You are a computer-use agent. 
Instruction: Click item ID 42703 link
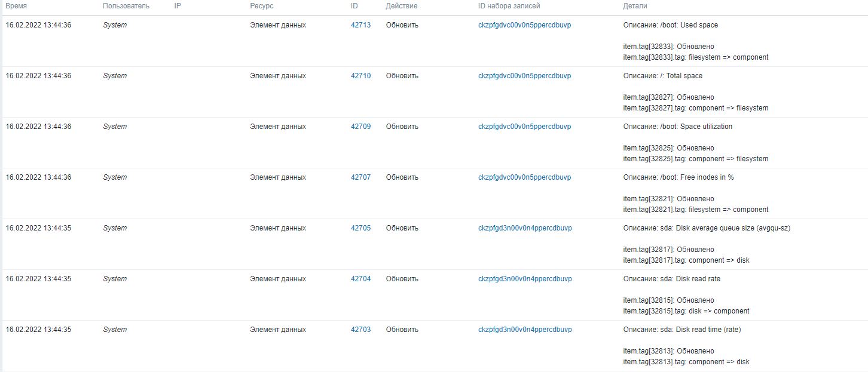[x=360, y=330]
